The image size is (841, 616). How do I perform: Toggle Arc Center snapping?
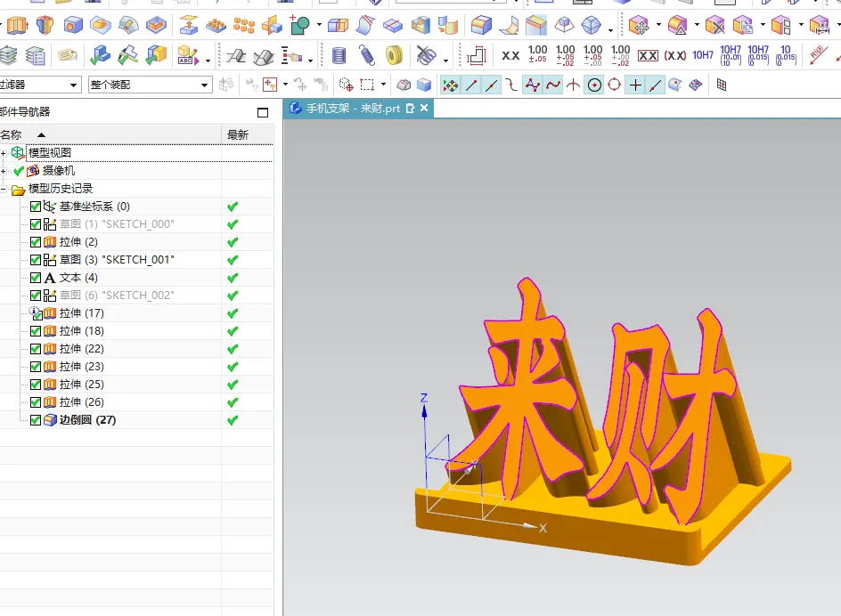click(x=594, y=85)
